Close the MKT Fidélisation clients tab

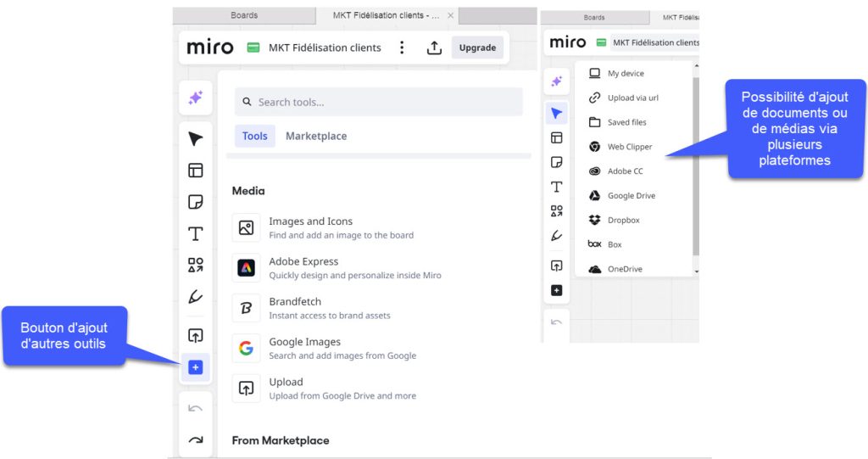tap(451, 15)
